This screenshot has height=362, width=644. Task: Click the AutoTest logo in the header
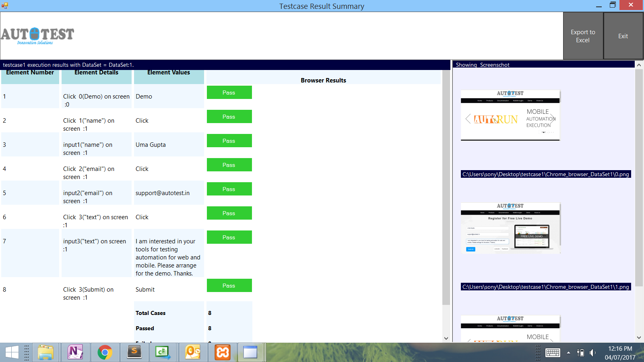point(37,36)
